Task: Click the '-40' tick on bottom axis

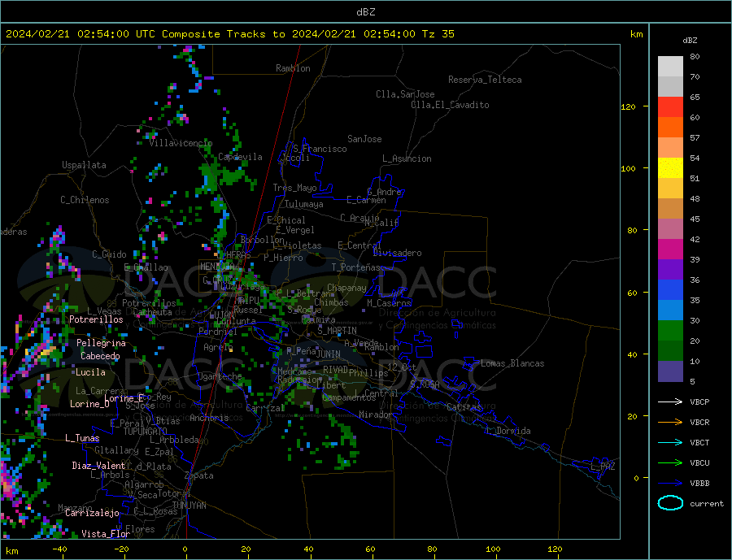Action: (59, 549)
